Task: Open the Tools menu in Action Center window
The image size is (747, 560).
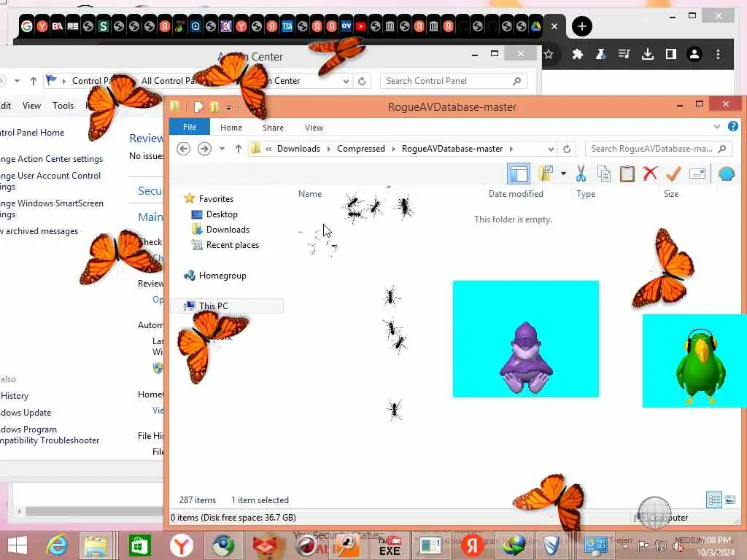Action: coord(63,106)
